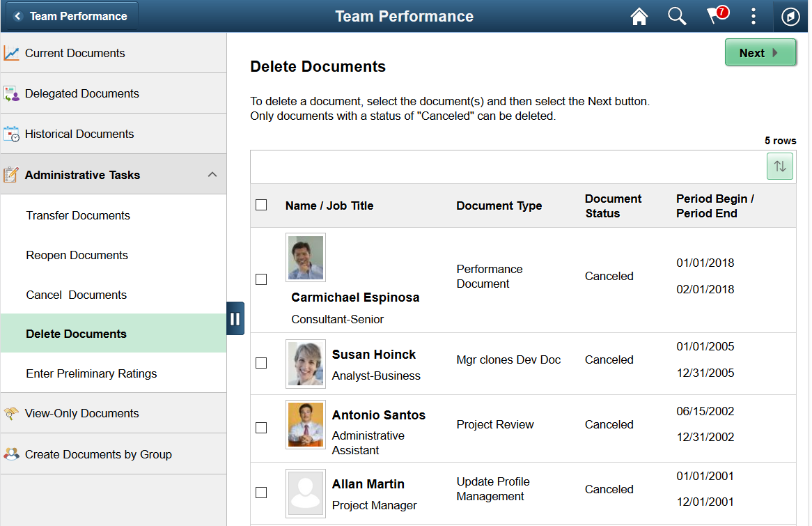Click the Project Review document type

[x=495, y=424]
